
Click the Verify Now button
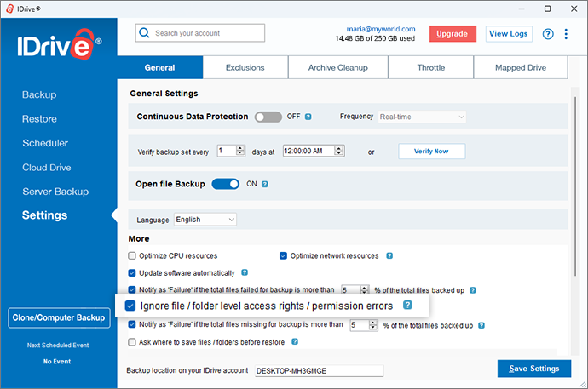pyautogui.click(x=431, y=152)
